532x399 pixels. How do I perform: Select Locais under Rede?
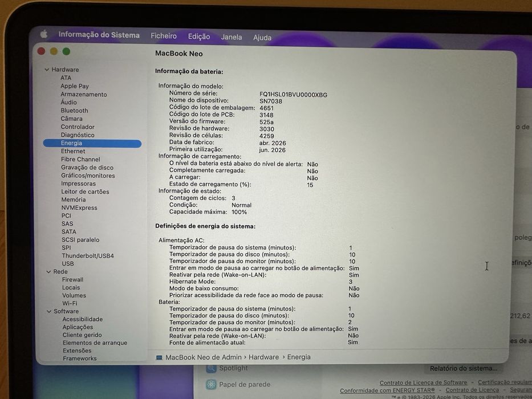71,287
